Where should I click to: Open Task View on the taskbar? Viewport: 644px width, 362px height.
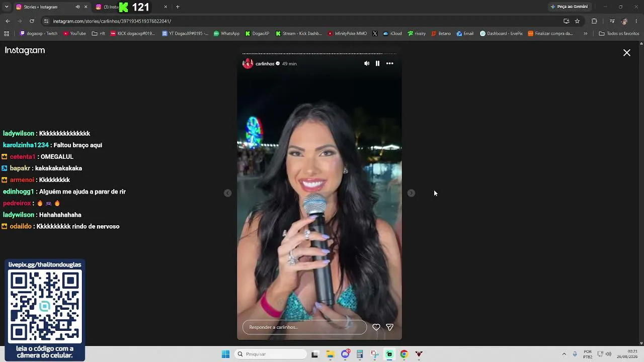[x=315, y=354]
